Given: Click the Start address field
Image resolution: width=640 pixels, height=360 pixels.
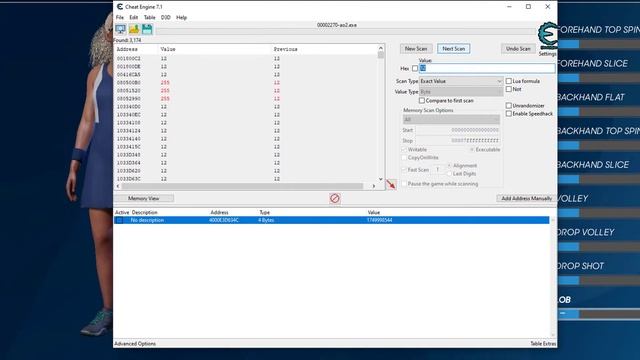Looking at the screenshot, I should tap(457, 130).
